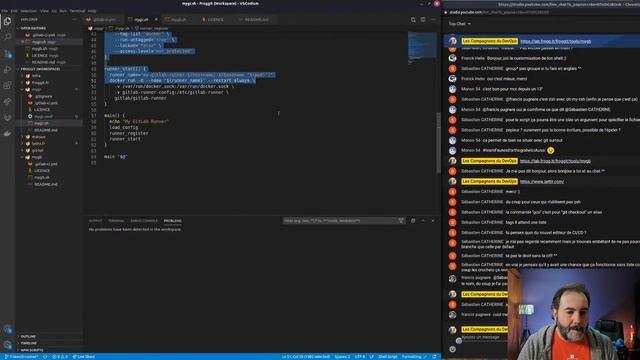Click the cursor position Ln/Col status item
Screen dimensions: 640x360
[306, 357]
